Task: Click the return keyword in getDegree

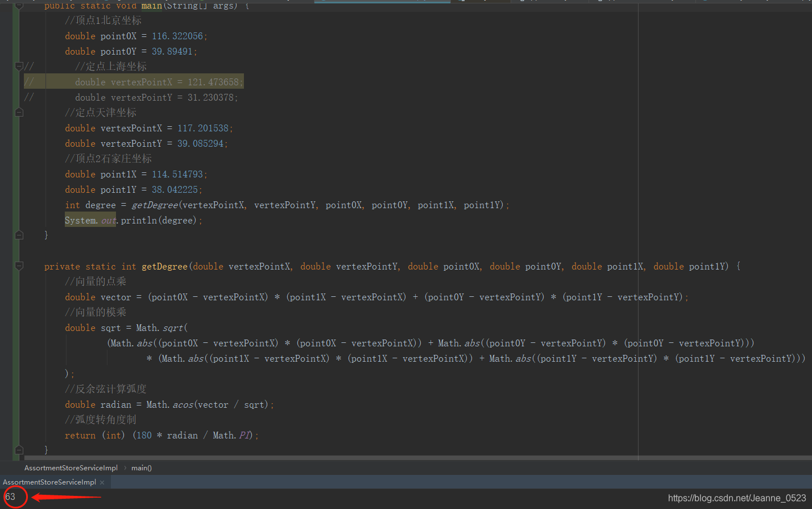Action: 80,435
